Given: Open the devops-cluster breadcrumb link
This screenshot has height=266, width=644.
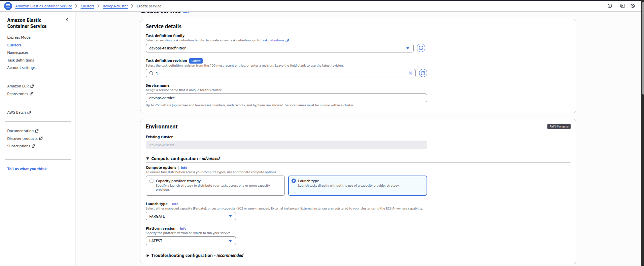Looking at the screenshot, I should [x=115, y=6].
